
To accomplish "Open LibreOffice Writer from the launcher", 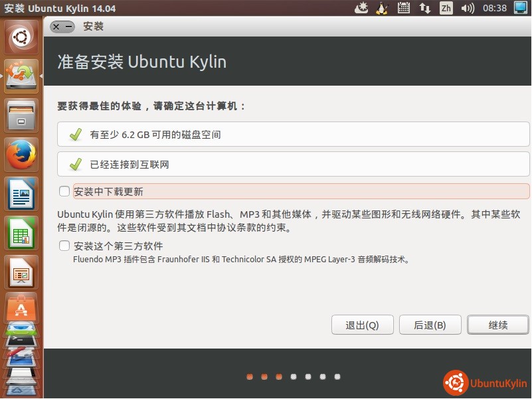I will pos(22,194).
